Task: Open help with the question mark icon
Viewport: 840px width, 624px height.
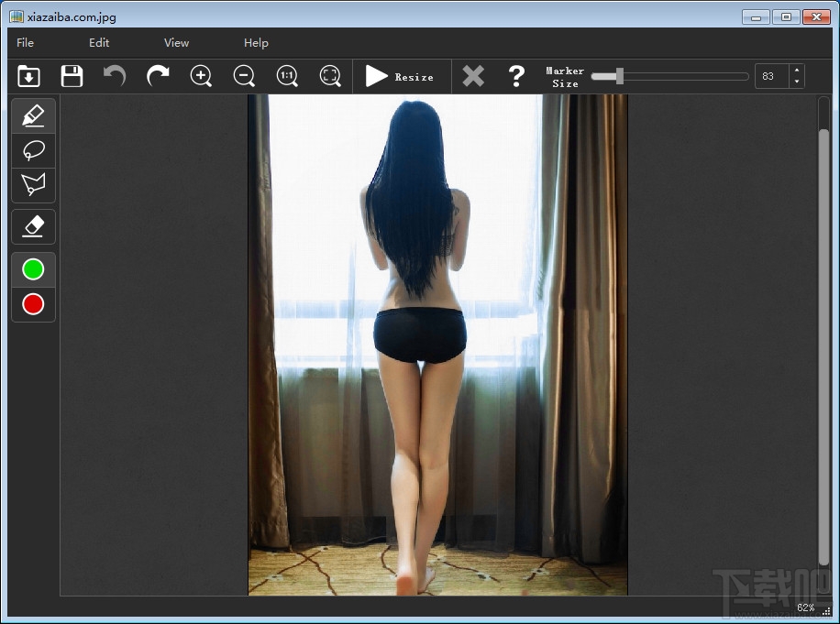Action: (x=516, y=76)
